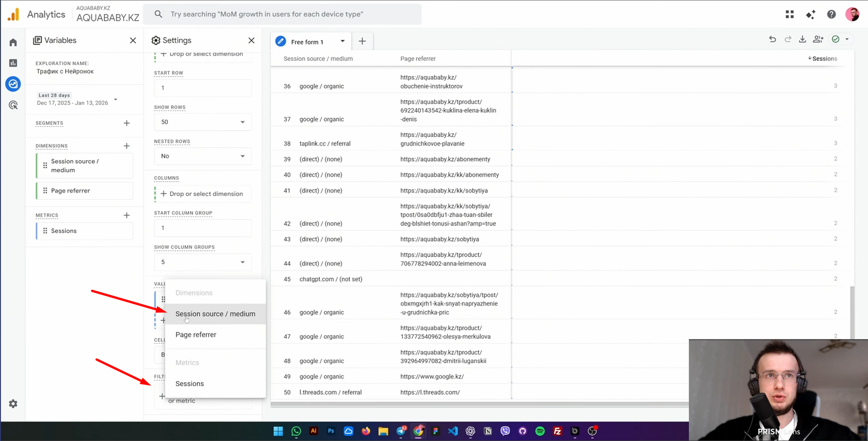Viewport: 868px width, 441px height.
Task: Open WhatsApp from the taskbar
Action: click(x=296, y=431)
